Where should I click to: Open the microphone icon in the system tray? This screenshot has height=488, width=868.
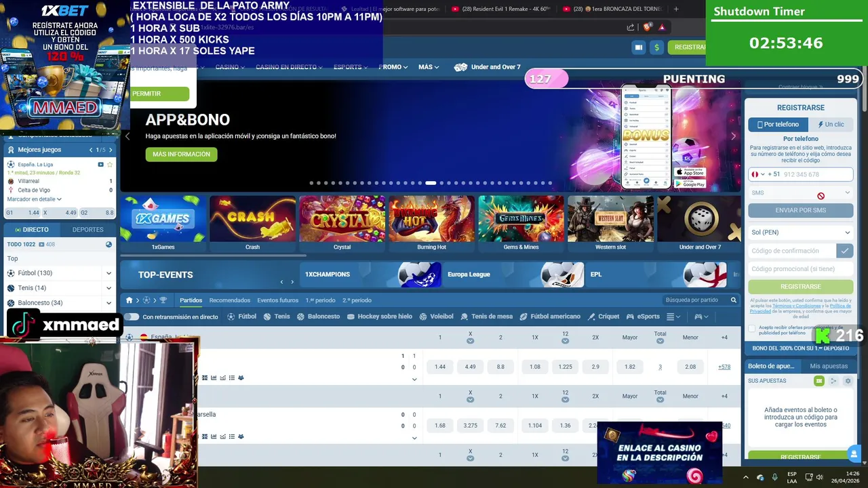(x=775, y=477)
